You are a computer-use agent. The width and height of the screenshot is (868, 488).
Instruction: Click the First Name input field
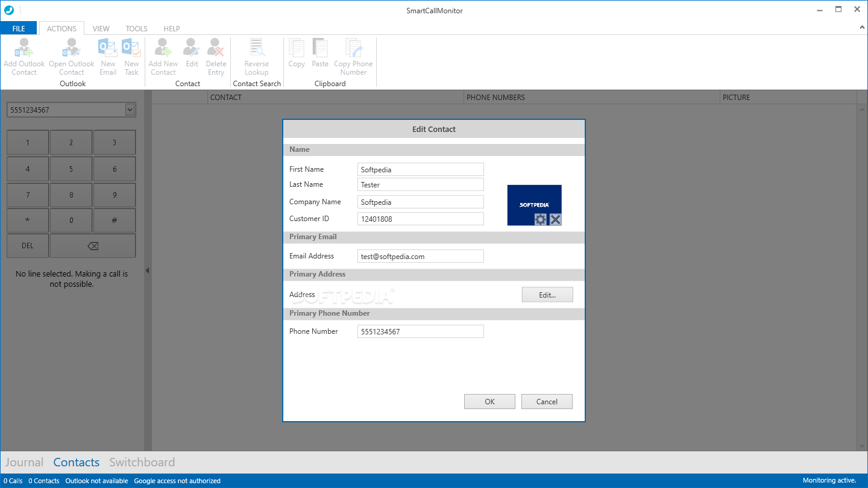[421, 169]
